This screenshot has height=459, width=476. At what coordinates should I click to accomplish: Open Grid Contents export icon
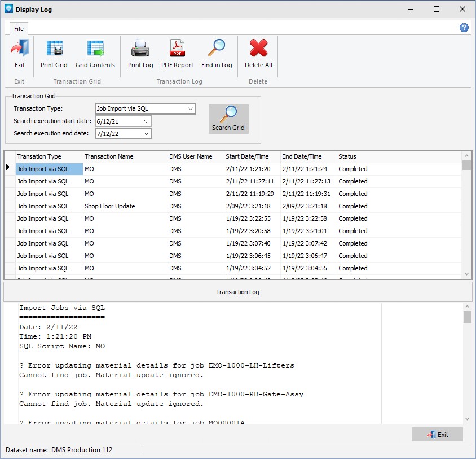coord(95,49)
